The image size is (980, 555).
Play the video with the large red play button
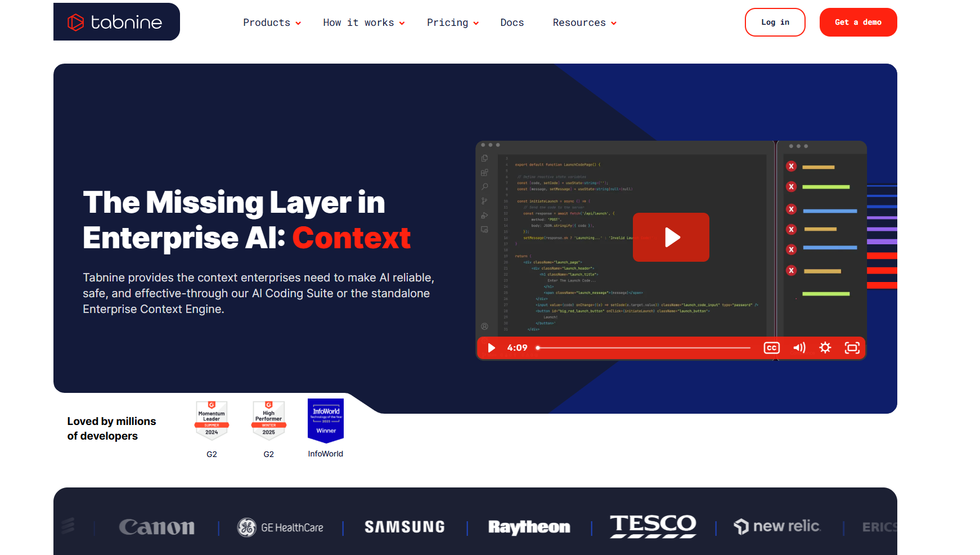coord(671,237)
